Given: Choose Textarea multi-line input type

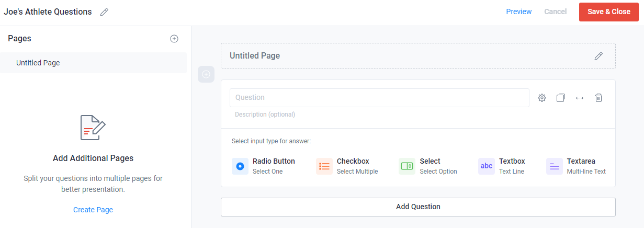Looking at the screenshot, I should pyautogui.click(x=576, y=166).
